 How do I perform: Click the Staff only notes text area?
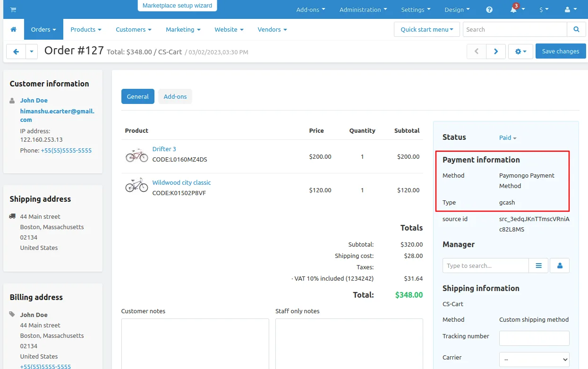pyautogui.click(x=349, y=343)
